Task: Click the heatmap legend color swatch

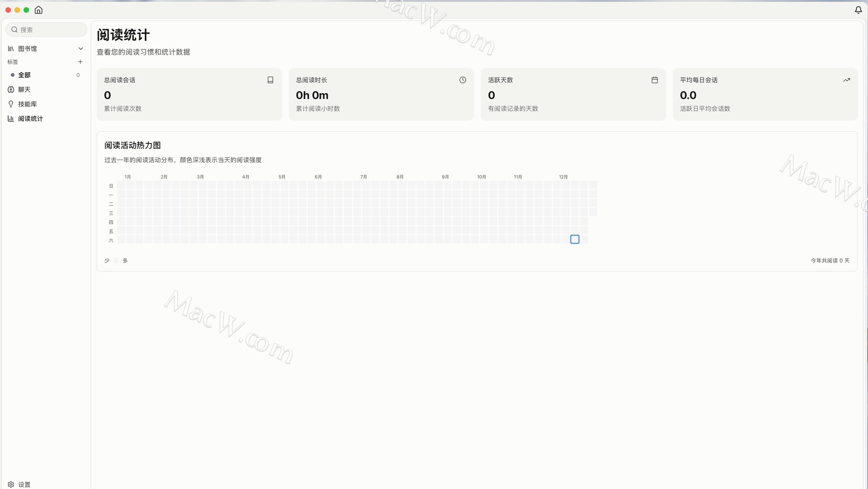Action: point(116,261)
